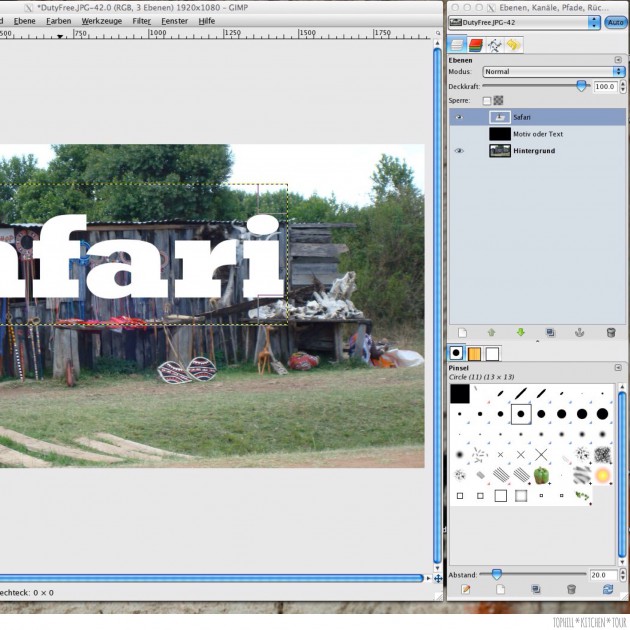630x630 pixels.
Task: Open the DutyFree.JPG-42 image selector dropdown
Action: (524, 22)
